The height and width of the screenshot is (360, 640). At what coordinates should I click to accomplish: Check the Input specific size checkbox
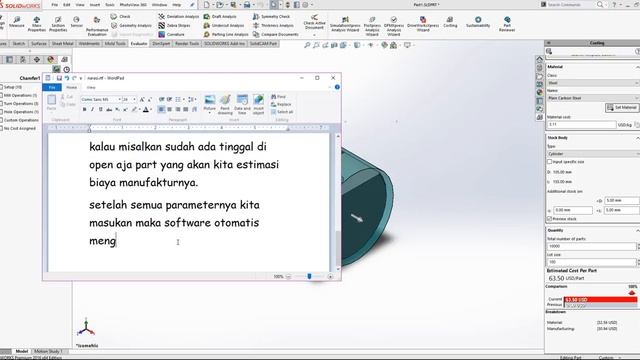[x=549, y=162]
